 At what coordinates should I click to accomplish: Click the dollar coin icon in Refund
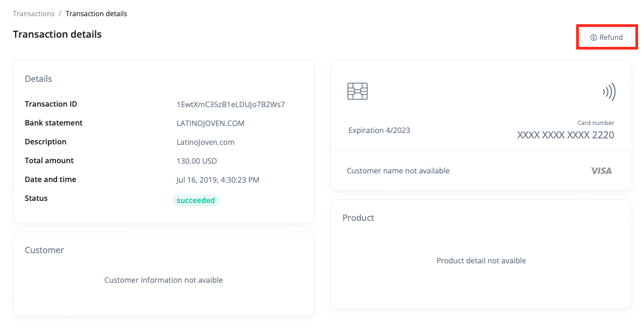tap(593, 38)
